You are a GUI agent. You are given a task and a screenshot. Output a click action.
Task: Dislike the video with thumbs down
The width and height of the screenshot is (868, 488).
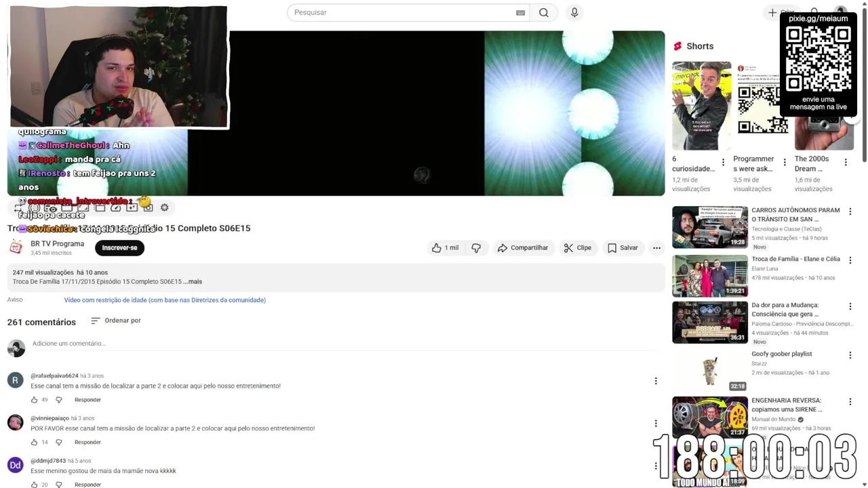476,248
